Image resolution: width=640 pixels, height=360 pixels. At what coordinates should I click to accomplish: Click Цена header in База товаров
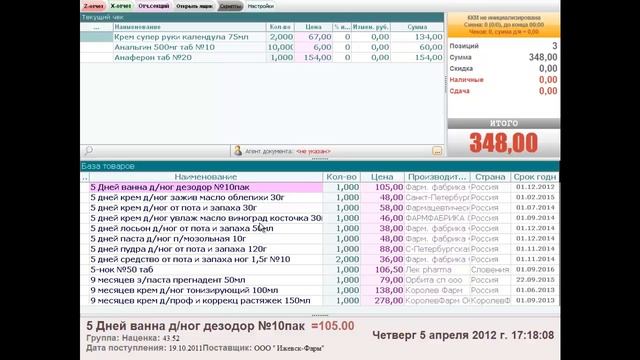[x=382, y=177]
